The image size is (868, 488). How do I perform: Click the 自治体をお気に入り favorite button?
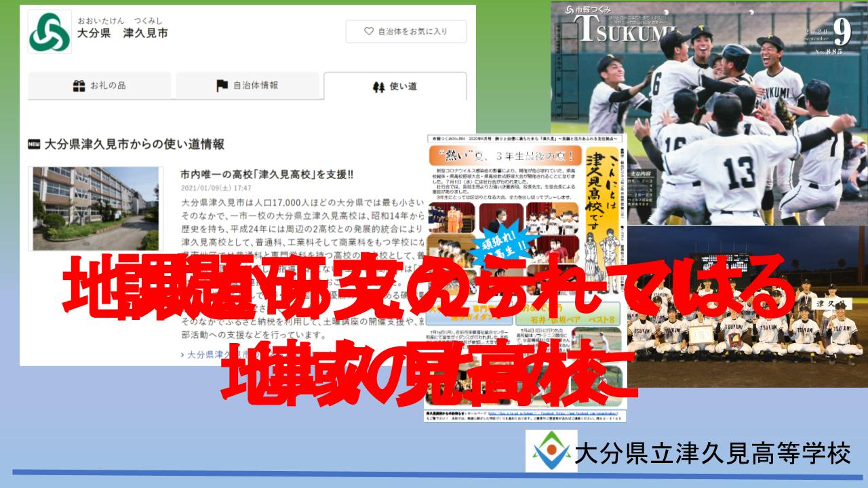(406, 31)
